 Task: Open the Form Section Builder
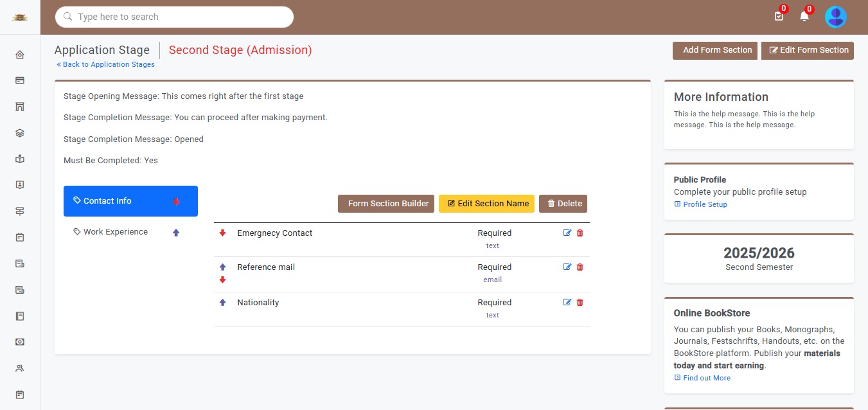coord(386,204)
